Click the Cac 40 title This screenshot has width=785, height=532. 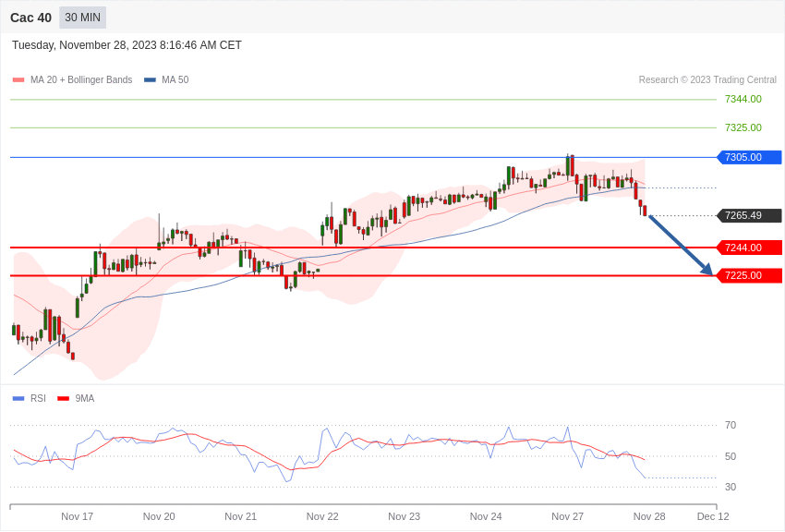pos(30,18)
